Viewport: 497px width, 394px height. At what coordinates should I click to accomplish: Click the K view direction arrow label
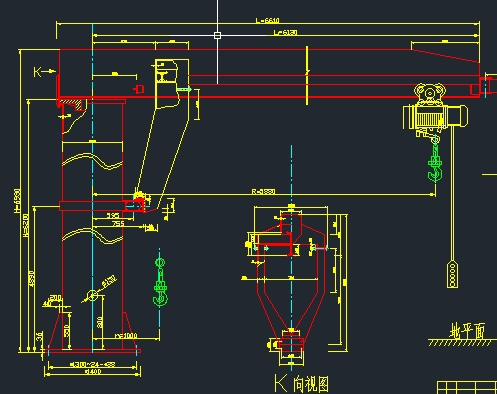(x=44, y=72)
